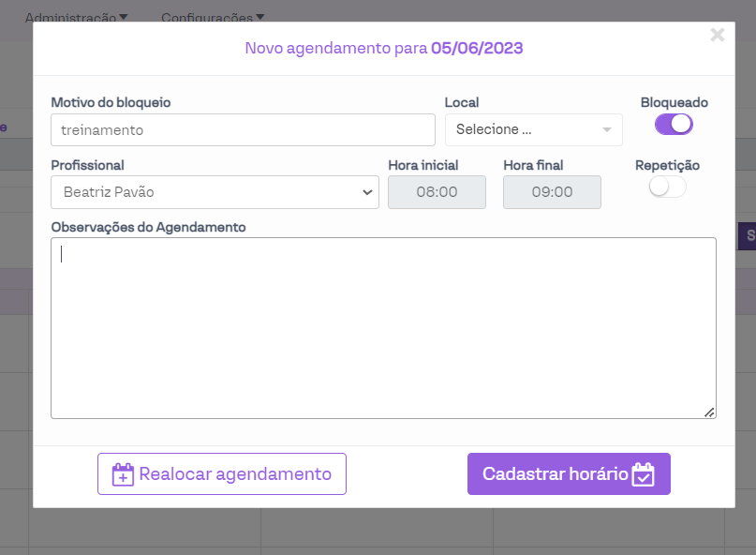
Task: Expand the Profissional dropdown showing Beatriz Pavão
Action: tap(215, 192)
